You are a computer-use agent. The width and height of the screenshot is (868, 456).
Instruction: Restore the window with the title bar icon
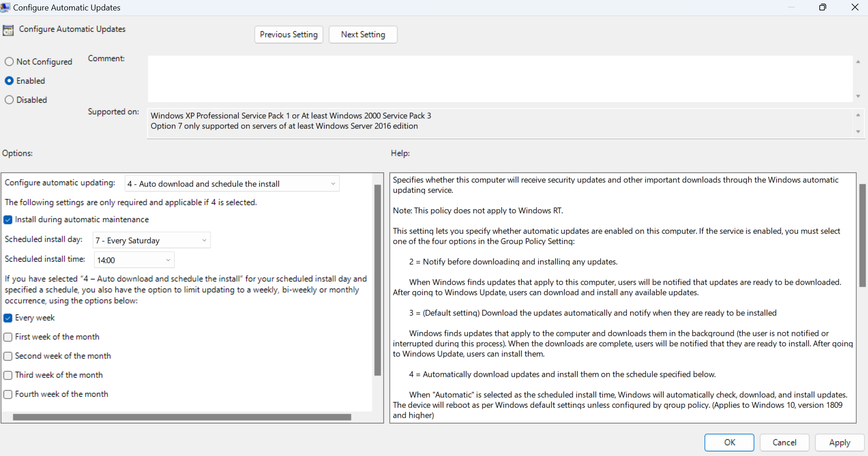(x=823, y=7)
